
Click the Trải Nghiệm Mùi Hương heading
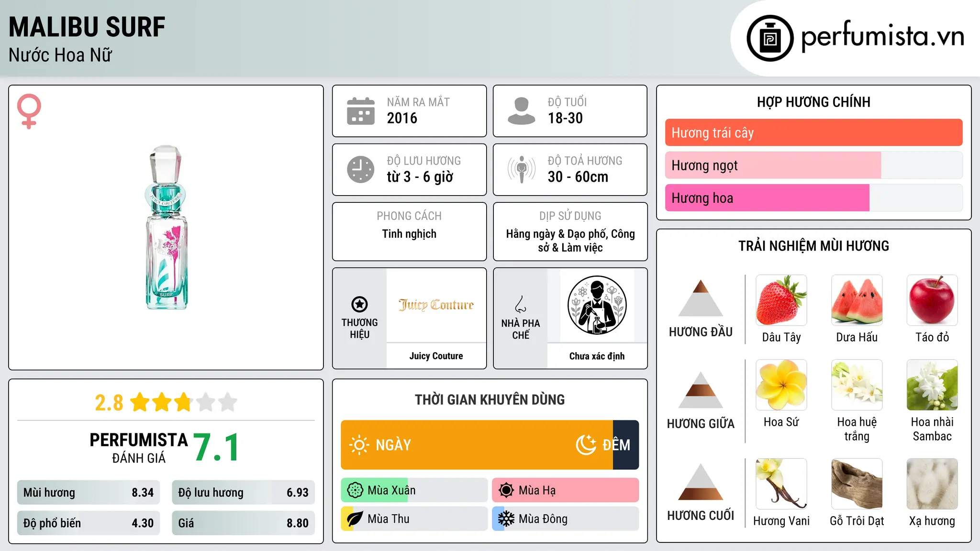point(813,246)
